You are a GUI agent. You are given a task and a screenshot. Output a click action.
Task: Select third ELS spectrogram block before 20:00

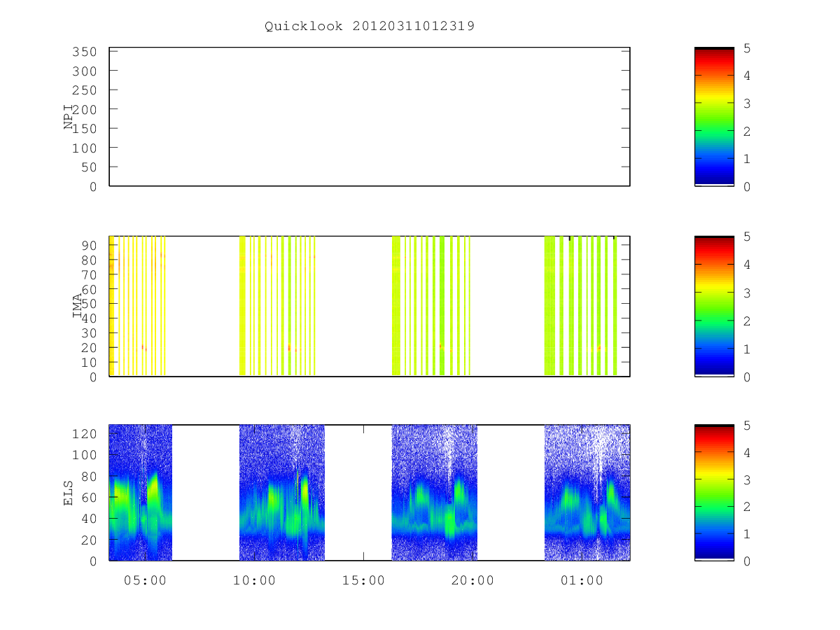[435, 493]
